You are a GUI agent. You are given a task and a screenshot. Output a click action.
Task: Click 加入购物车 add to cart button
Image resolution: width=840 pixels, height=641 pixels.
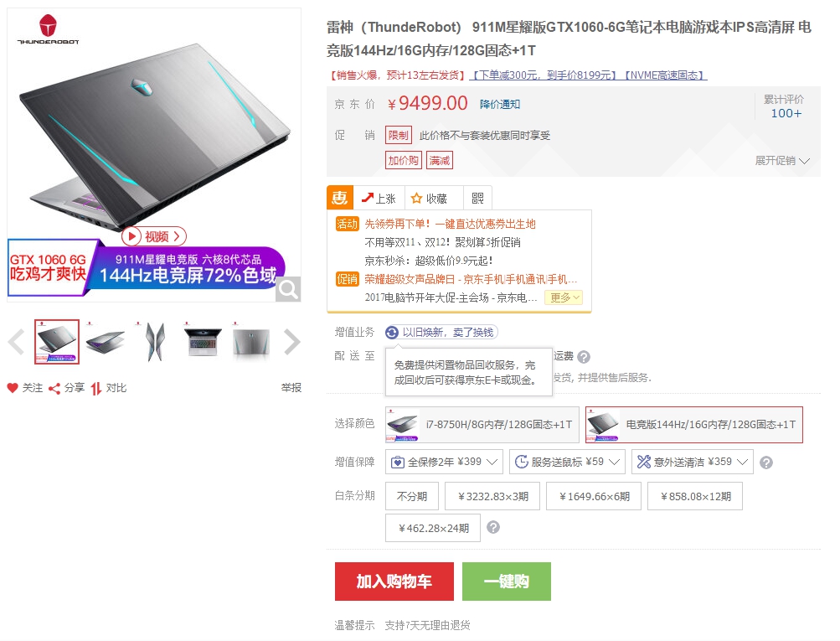(x=394, y=581)
